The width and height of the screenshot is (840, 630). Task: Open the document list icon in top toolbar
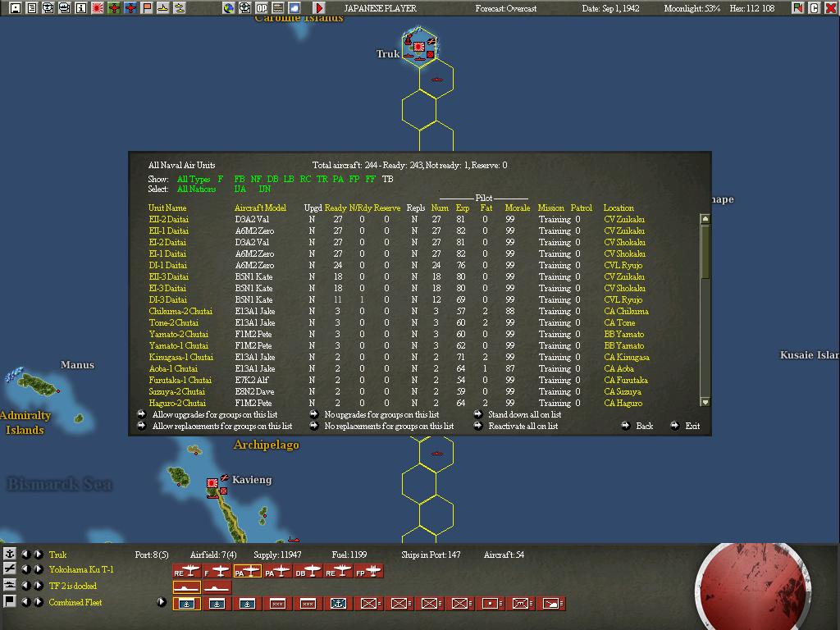32,7
